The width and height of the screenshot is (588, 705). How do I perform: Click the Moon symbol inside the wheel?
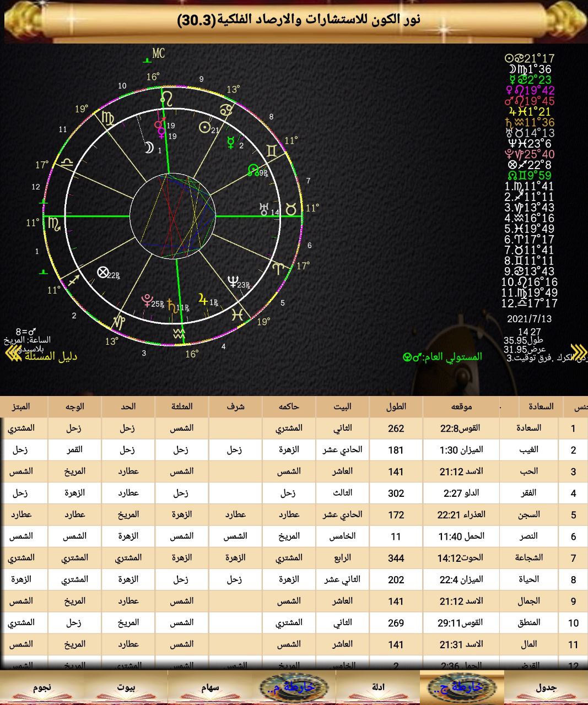[x=148, y=148]
